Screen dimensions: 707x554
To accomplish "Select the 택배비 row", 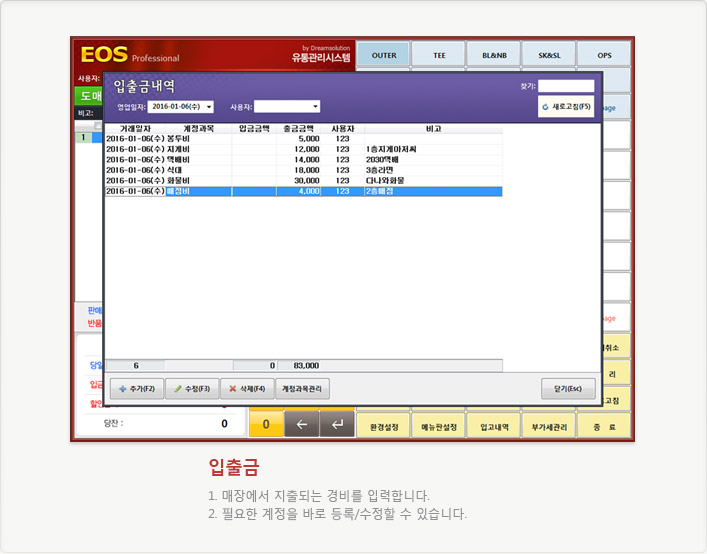I will tap(304, 160).
